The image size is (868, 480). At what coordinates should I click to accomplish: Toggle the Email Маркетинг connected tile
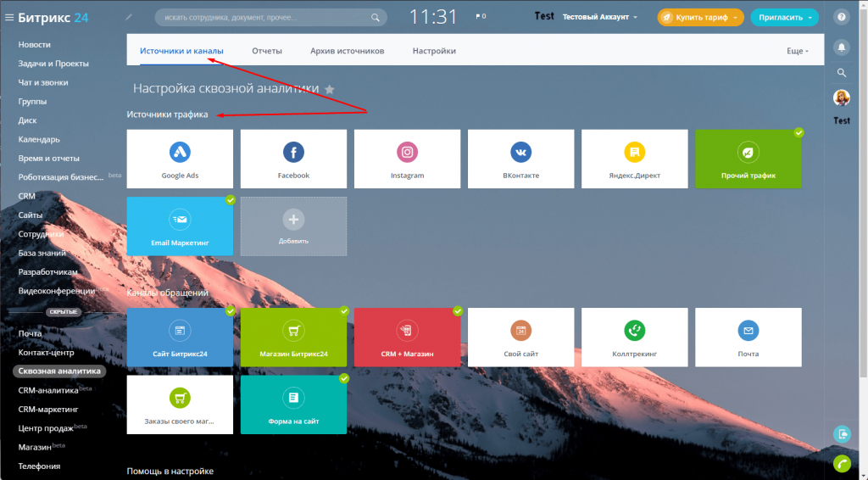point(180,225)
